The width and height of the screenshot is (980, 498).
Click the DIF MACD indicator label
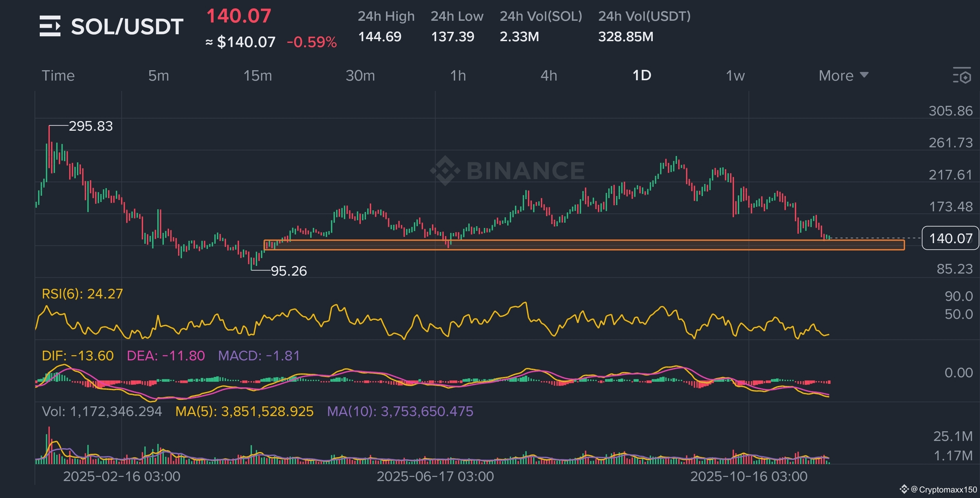tap(78, 356)
